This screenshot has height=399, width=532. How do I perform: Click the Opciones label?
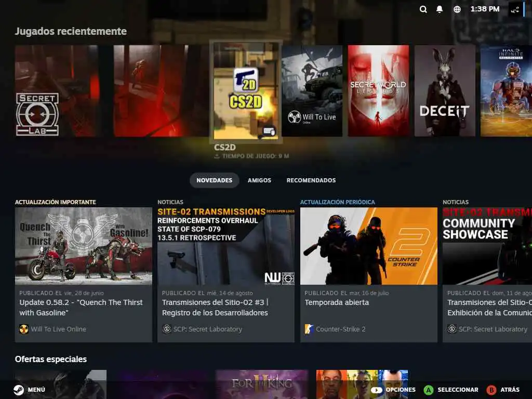[x=401, y=390]
